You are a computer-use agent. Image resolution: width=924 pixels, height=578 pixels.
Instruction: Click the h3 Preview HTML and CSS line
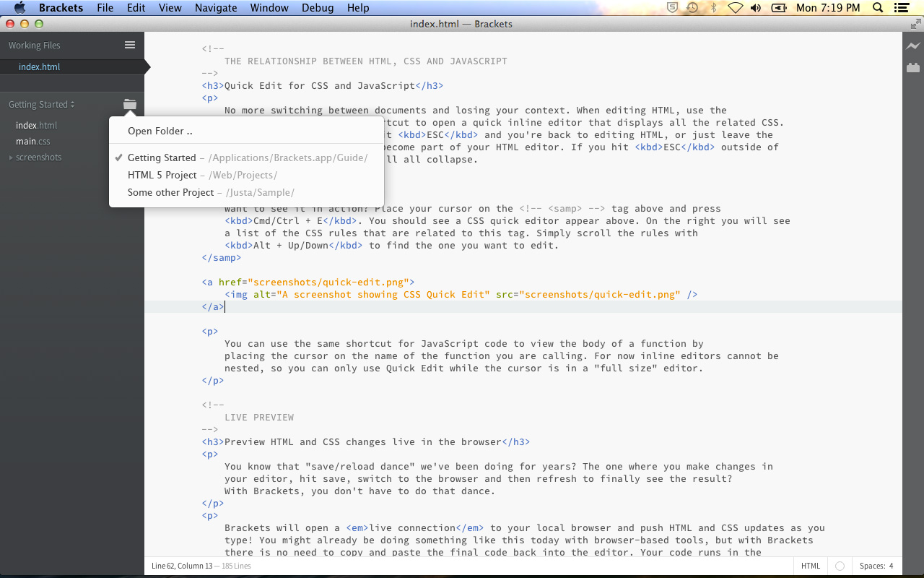[x=365, y=441]
